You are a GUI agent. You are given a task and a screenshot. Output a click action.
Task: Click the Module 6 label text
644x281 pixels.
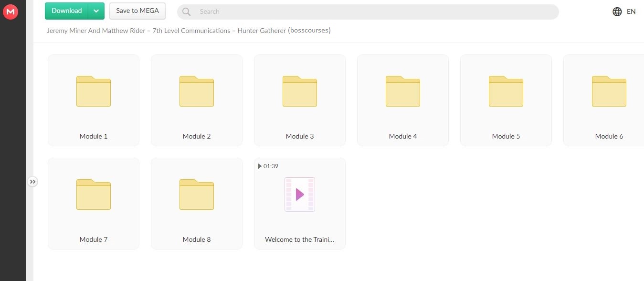[x=609, y=136]
